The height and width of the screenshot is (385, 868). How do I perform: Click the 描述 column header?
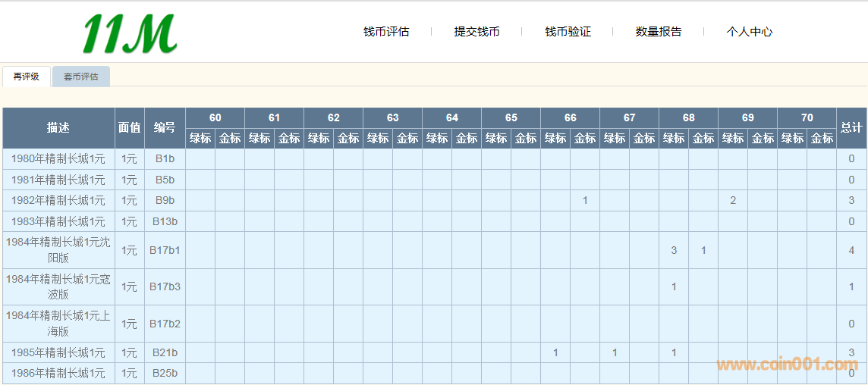pos(58,128)
